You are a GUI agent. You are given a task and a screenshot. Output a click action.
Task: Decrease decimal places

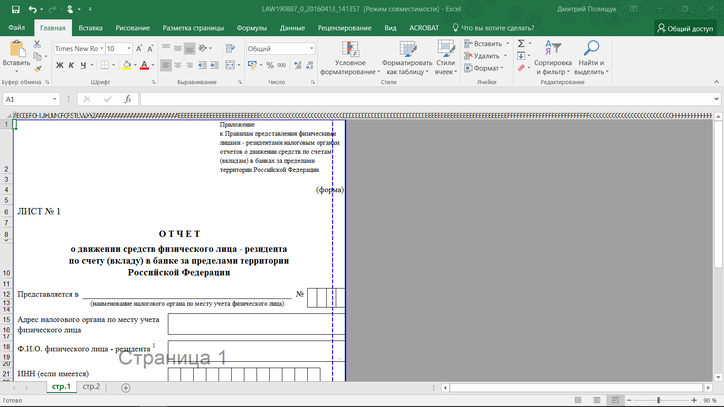click(x=309, y=65)
